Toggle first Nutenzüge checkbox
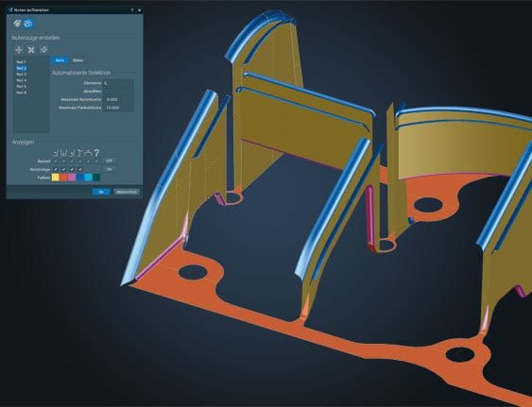The height and width of the screenshot is (407, 532). [56, 169]
